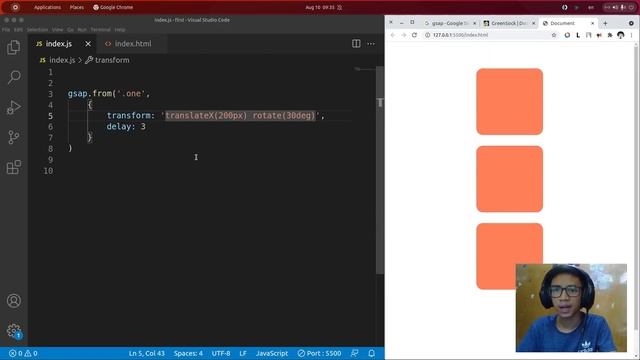Open the Extensions view
Image resolution: width=640 pixels, height=360 pixels.
click(13, 167)
